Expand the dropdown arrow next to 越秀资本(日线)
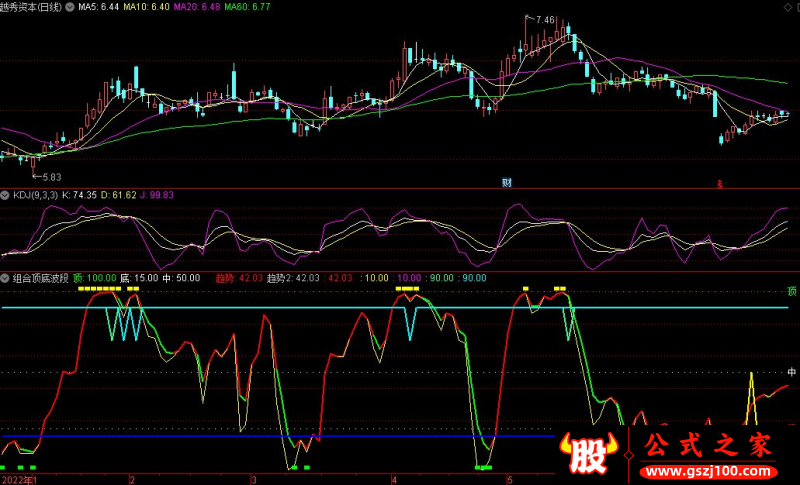This screenshot has height=485, width=800. point(69,6)
